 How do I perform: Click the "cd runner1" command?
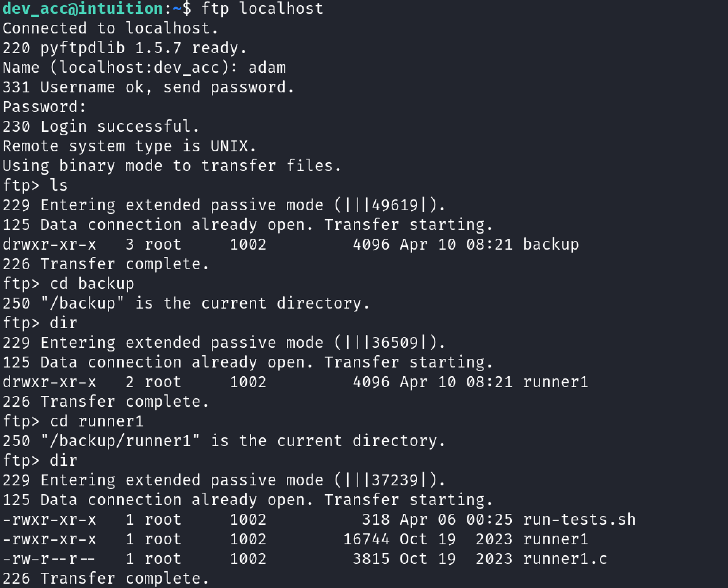96,421
